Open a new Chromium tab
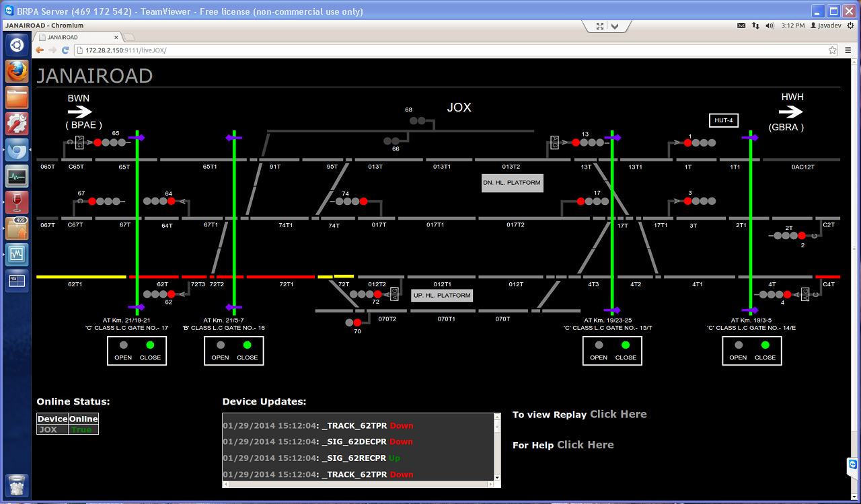 (130, 38)
